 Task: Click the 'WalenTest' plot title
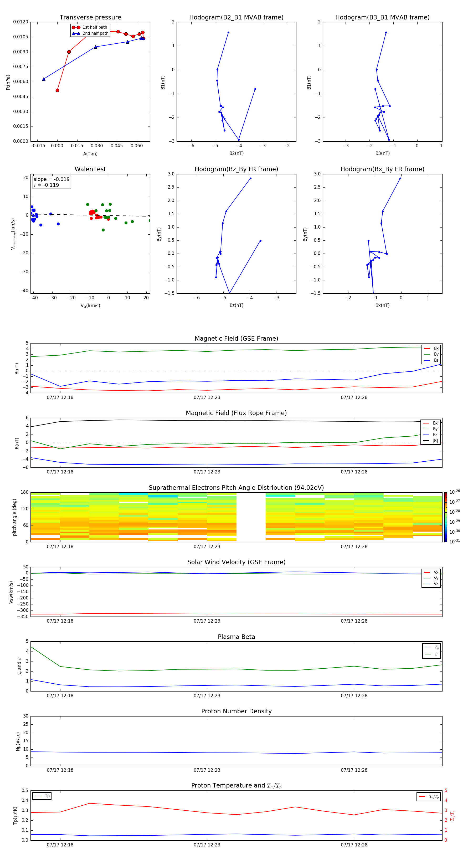point(90,169)
